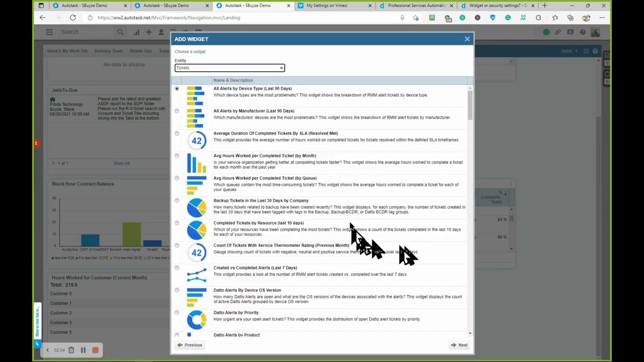Delete recording with trash icon
Screen dimensions: 644x362
pos(71,350)
